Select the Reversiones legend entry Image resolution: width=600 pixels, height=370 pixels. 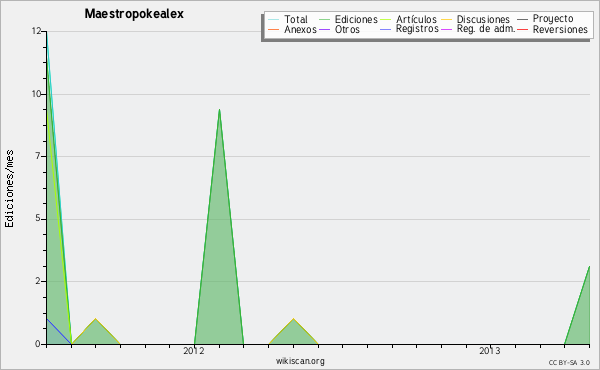pyautogui.click(x=560, y=29)
